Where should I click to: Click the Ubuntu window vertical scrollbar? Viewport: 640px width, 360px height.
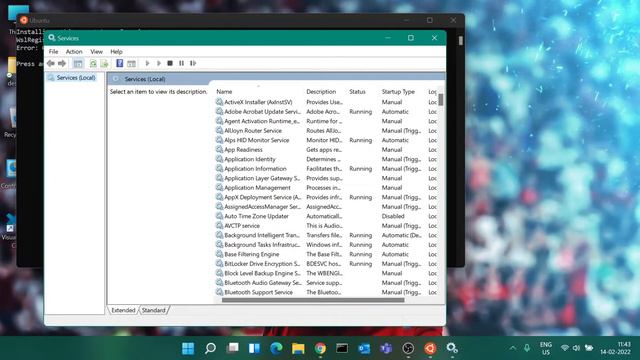[x=461, y=41]
